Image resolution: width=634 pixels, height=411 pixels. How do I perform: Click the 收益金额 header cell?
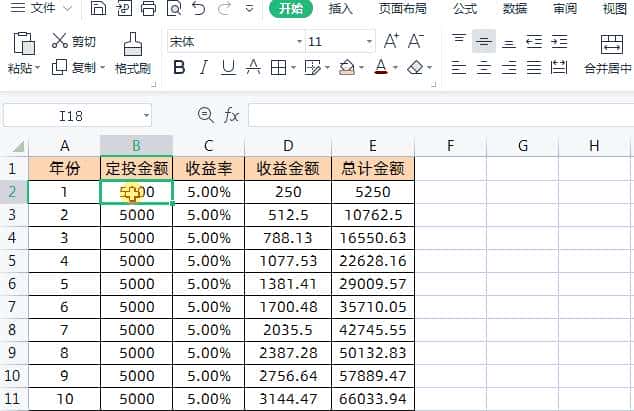coord(288,168)
